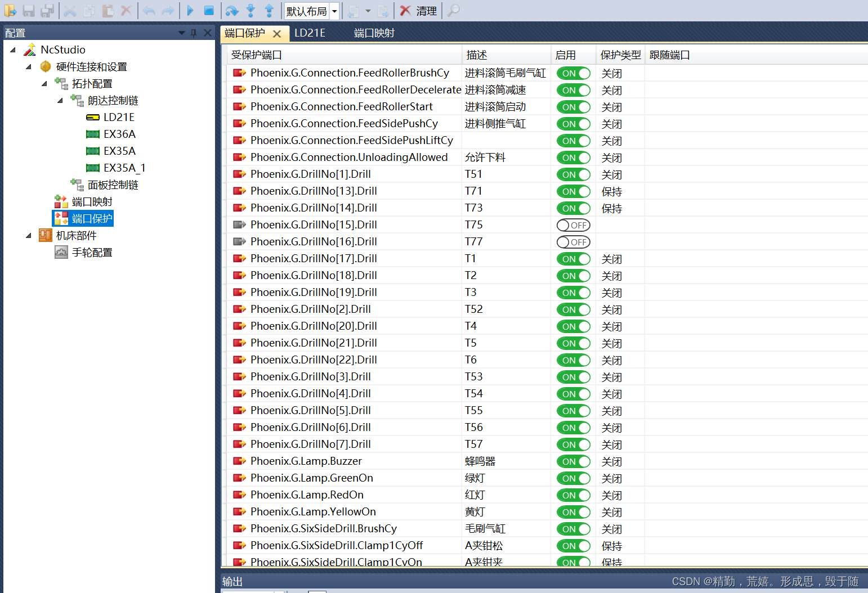Switch to the LD21E tab
This screenshot has height=593, width=868.
click(310, 33)
